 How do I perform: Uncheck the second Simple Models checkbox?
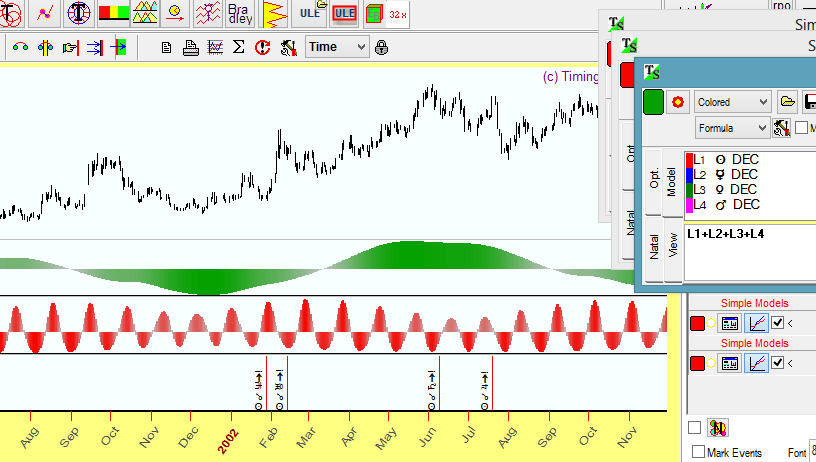pos(777,363)
